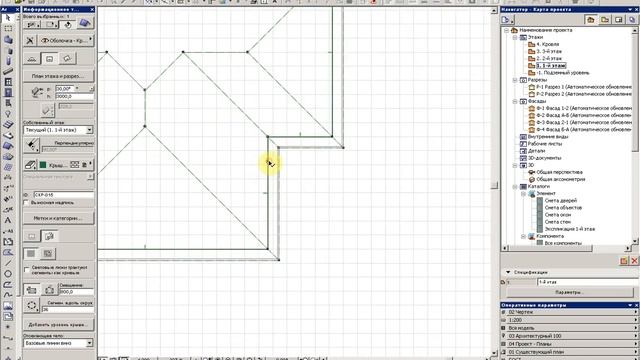Toggle the skylights-as-curved-segments checkbox
Screen dimensions: 640x360
27,270
